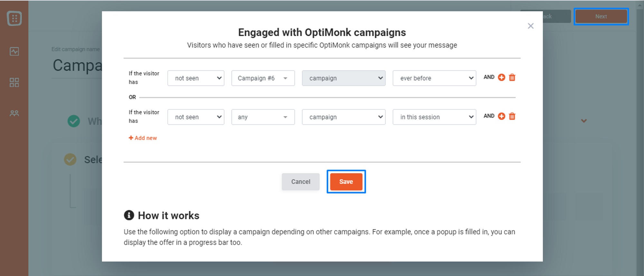Add AND condition to second rule
The image size is (644, 276).
coord(501,116)
